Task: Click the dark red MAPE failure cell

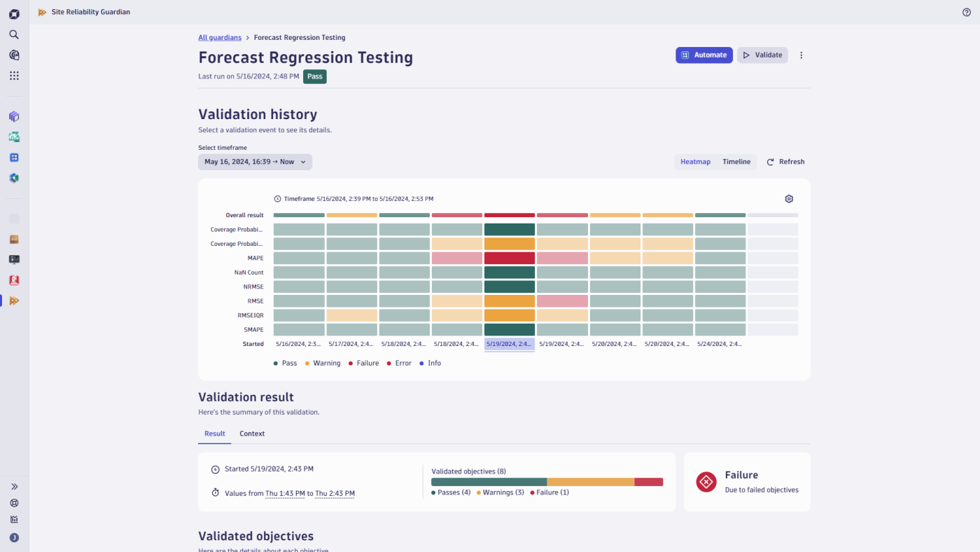Action: [510, 258]
